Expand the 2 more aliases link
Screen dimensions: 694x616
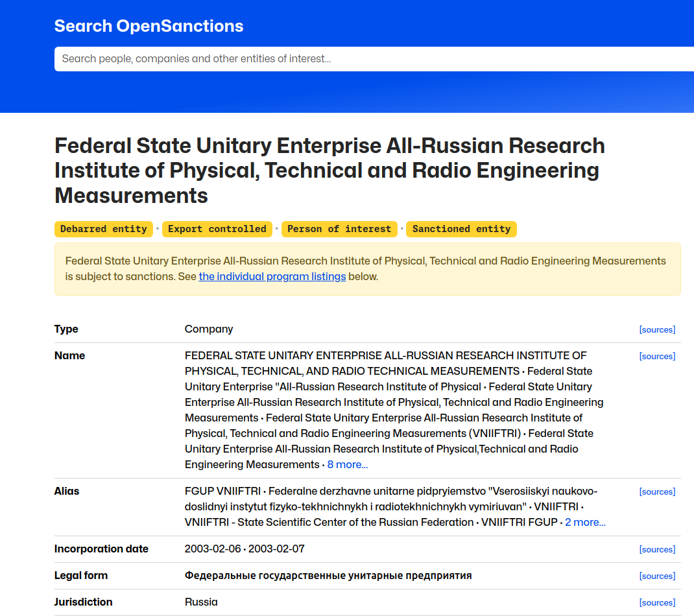click(x=585, y=522)
